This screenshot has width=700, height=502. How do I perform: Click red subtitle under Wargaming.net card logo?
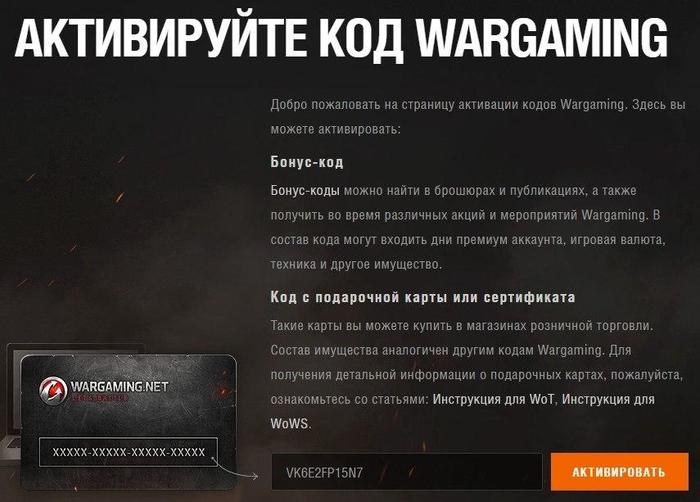100,397
